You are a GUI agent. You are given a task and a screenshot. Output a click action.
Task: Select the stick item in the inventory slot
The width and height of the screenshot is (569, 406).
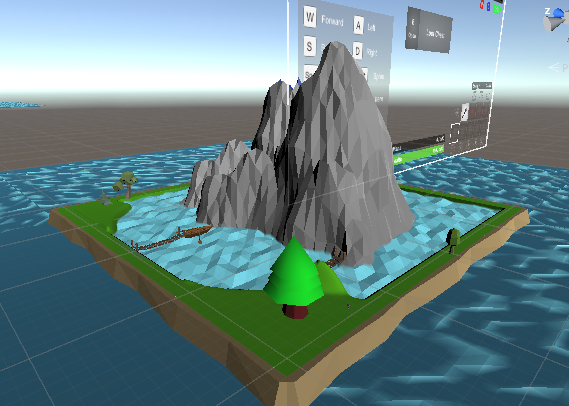pyautogui.click(x=465, y=111)
